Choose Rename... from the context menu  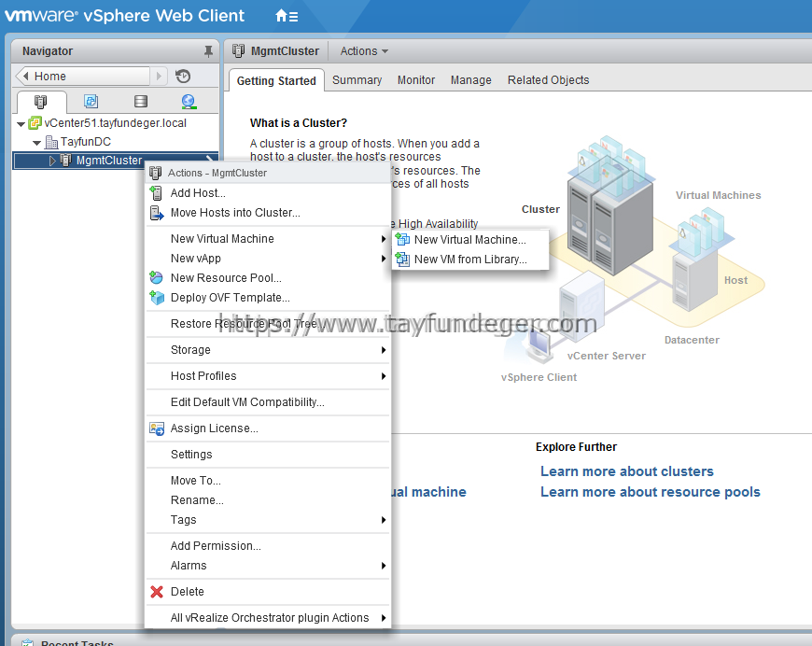click(x=268, y=500)
